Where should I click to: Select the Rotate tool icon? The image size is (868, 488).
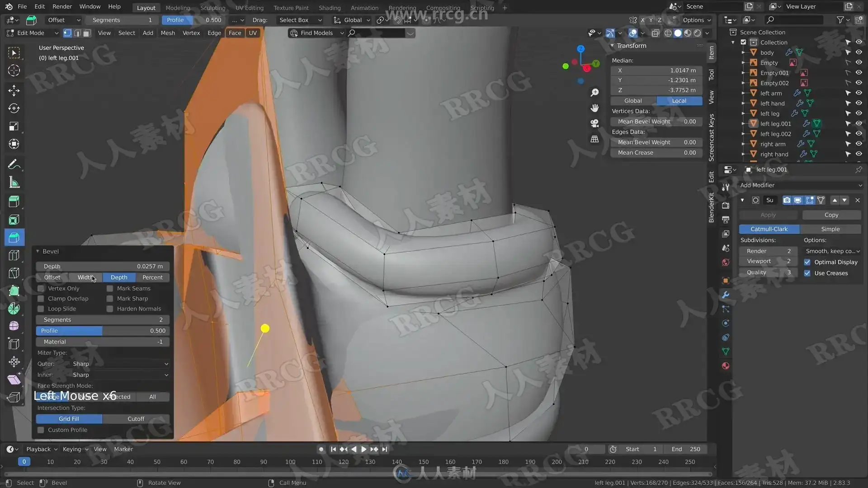(x=14, y=108)
